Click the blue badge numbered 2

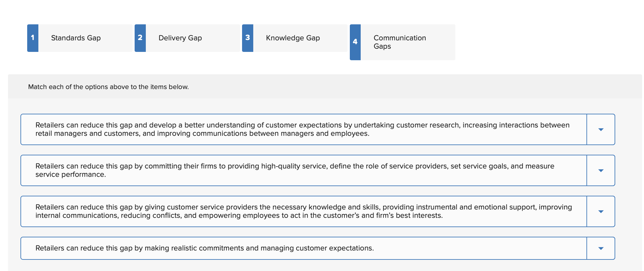(140, 37)
